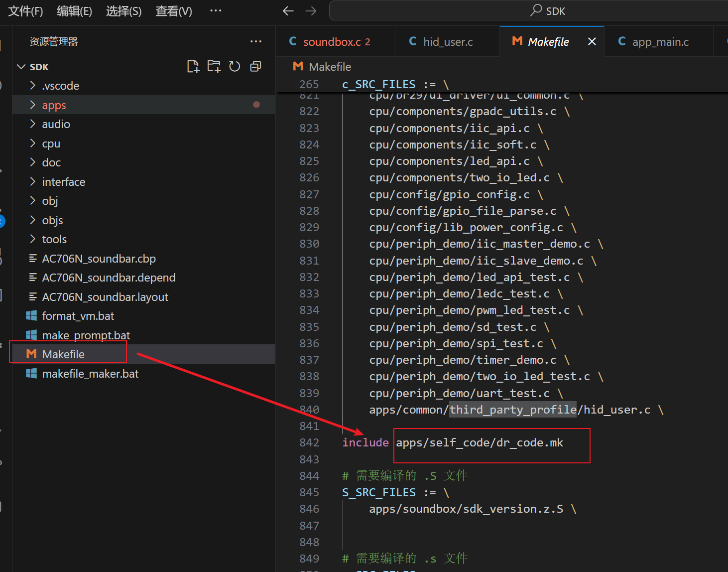Open the 选择(S) menu

click(x=123, y=11)
